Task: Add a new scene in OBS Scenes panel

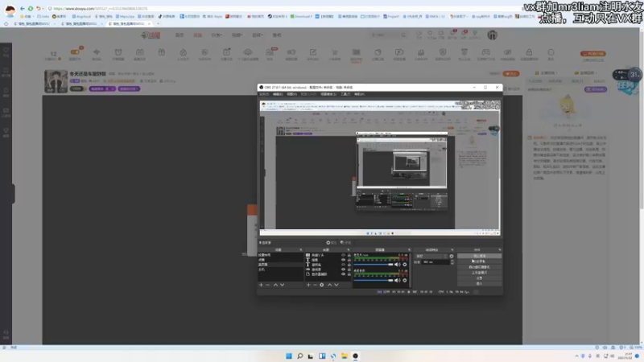Action: (261, 285)
